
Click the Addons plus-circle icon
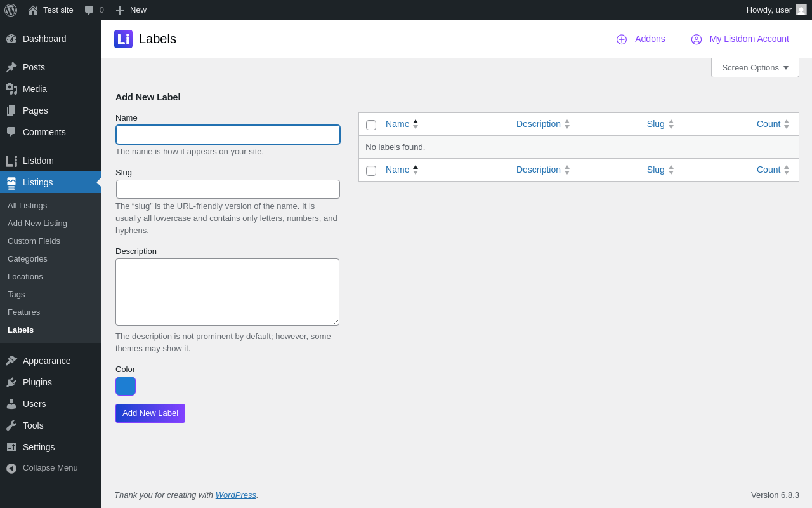[x=622, y=39]
